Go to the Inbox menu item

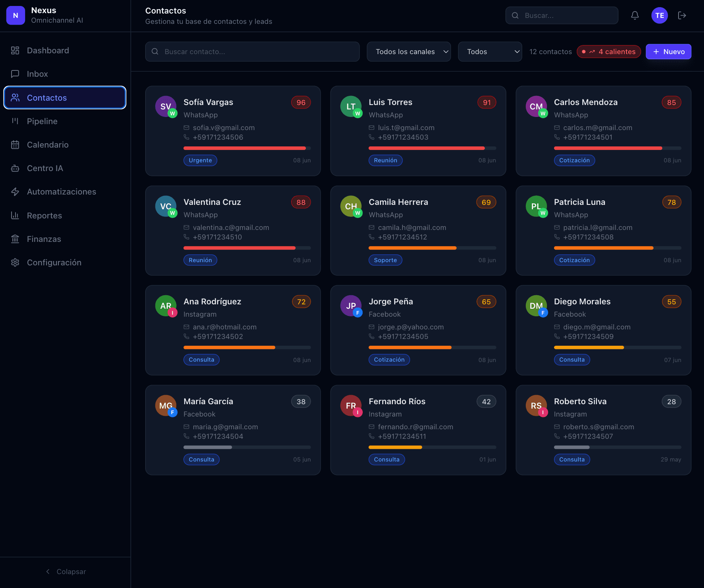click(65, 74)
